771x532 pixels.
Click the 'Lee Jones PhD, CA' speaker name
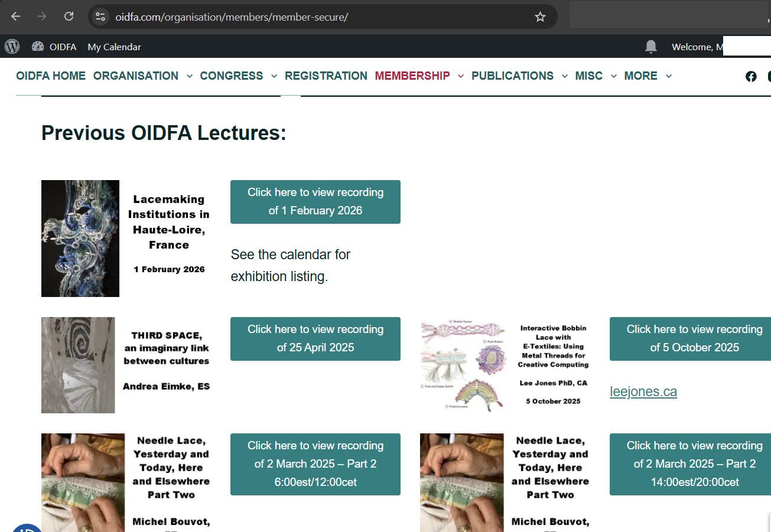[x=554, y=383]
